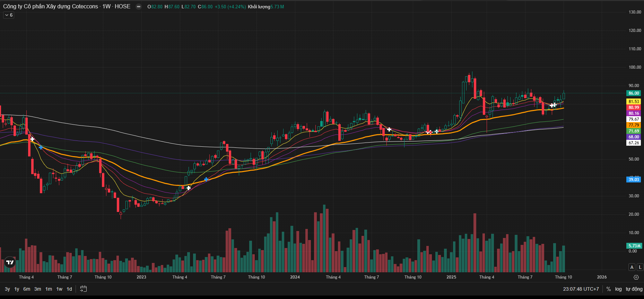Click orange moving average label 77.79
This screenshot has height=299, width=644.
pos(634,125)
